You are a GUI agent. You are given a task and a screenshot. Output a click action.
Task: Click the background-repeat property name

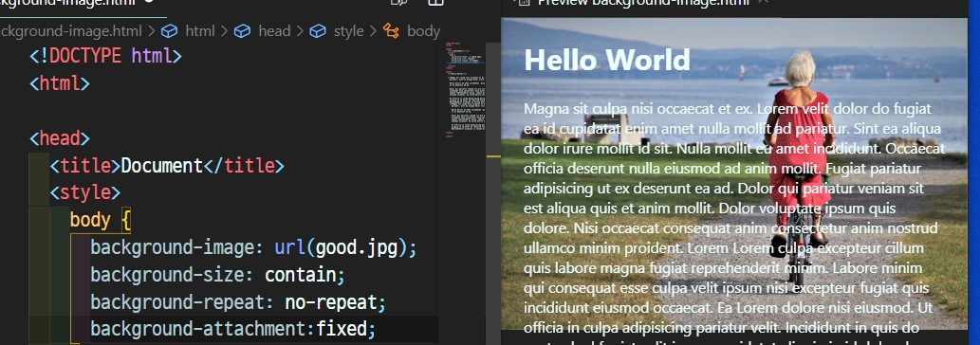[x=177, y=302]
